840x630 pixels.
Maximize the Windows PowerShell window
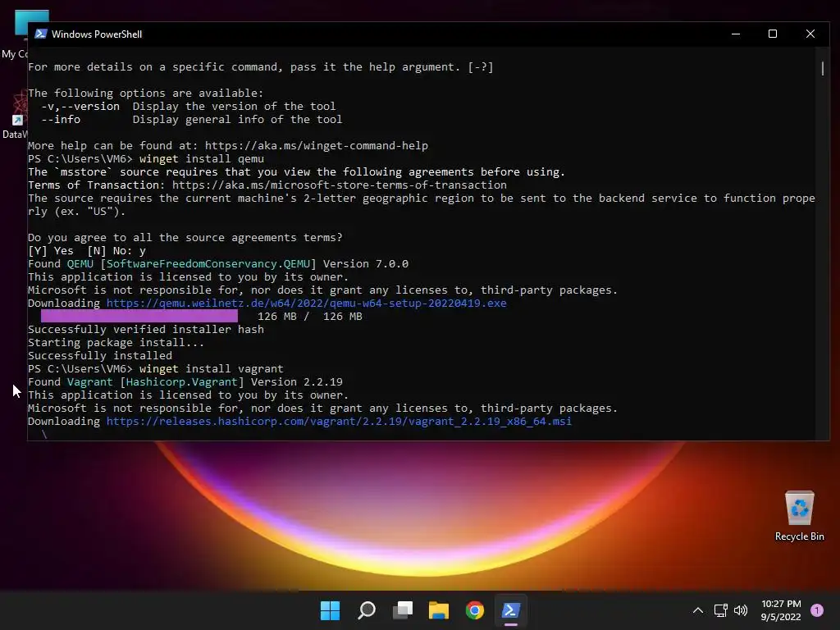pos(773,34)
